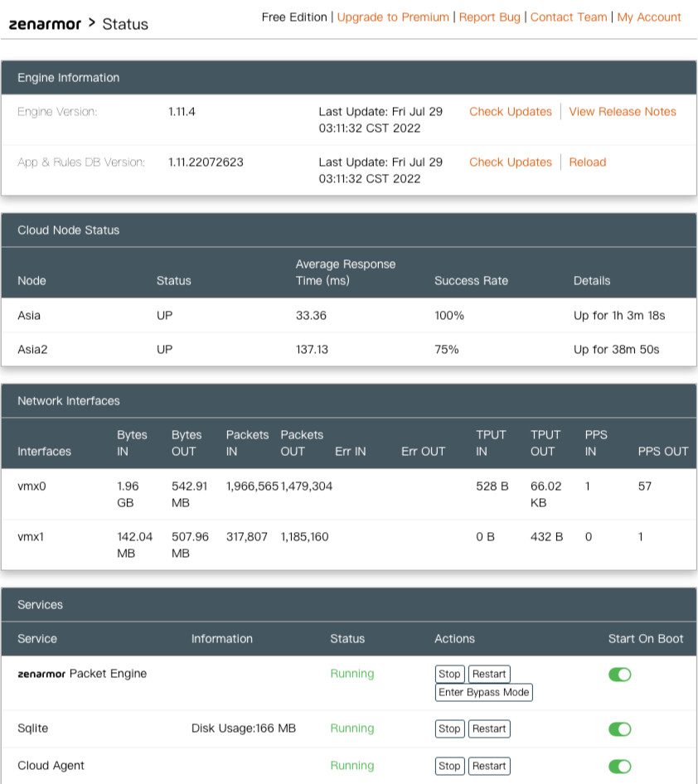Click the Report Bug link
The width and height of the screenshot is (698, 784).
[x=489, y=17]
